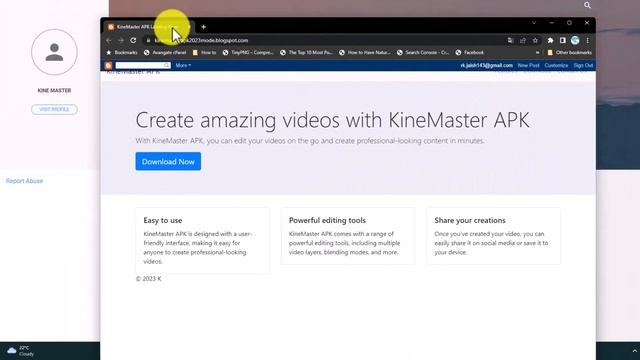Click KINE MASTER profile name

click(x=54, y=91)
